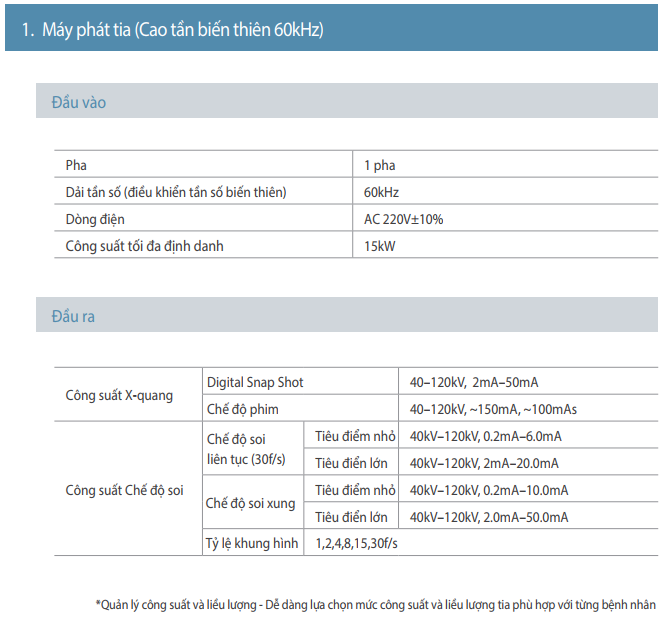Click the 'Chế độ soi xung' cell
Image resolution: width=663 pixels, height=622 pixels.
(251, 504)
